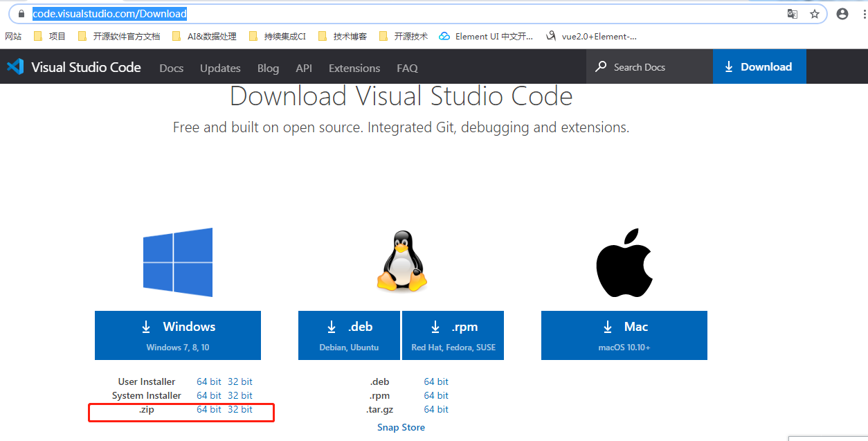Open the Element UI 中文开 bookmark
The height and width of the screenshot is (441, 868).
tap(487, 36)
